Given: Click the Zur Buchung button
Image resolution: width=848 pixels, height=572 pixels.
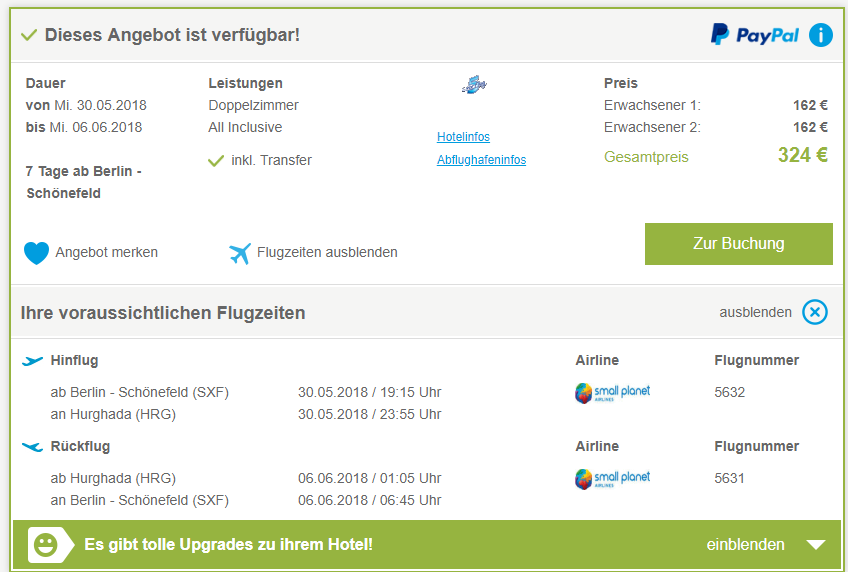Looking at the screenshot, I should pyautogui.click(x=739, y=244).
